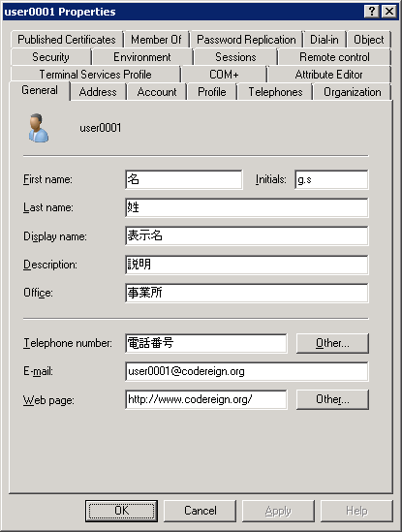Viewport: 402px width, 532px height.
Task: Switch to Terminal Services Profile tab
Action: pos(95,75)
